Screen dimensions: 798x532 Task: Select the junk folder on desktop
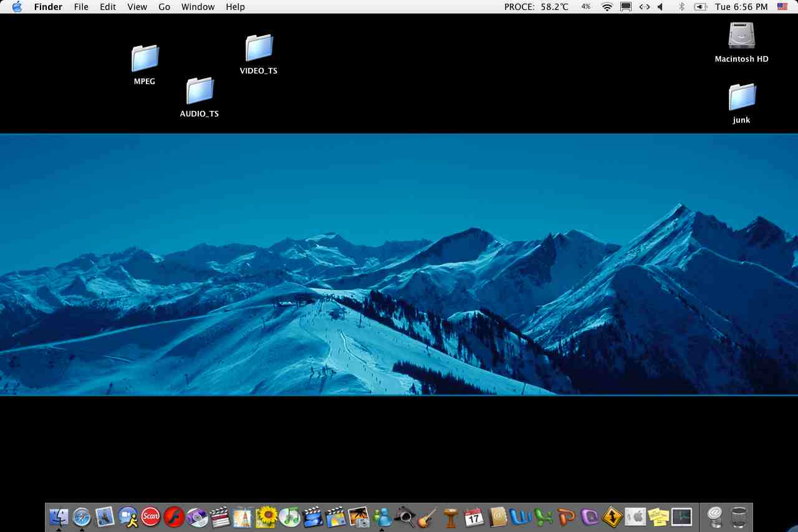click(742, 104)
